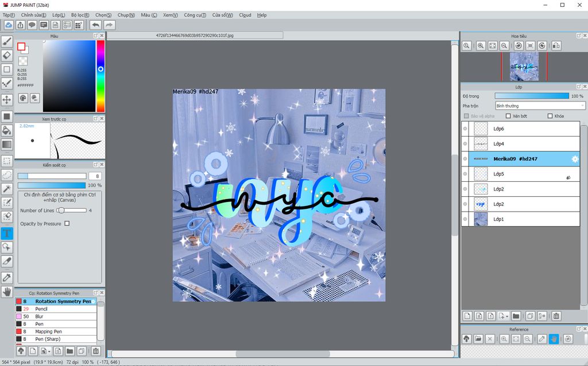Expand the add-layer dropdown arrow in Layers panel

coord(508,316)
